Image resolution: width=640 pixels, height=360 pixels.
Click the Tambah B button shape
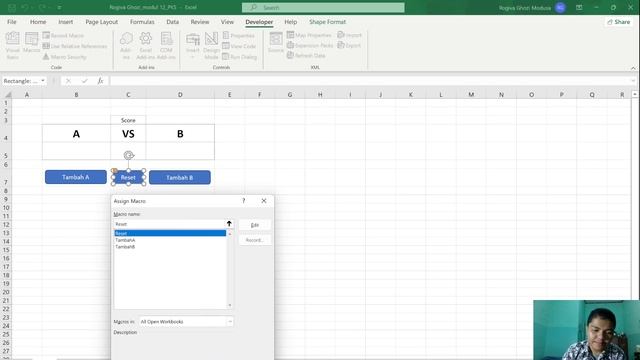pyautogui.click(x=180, y=178)
